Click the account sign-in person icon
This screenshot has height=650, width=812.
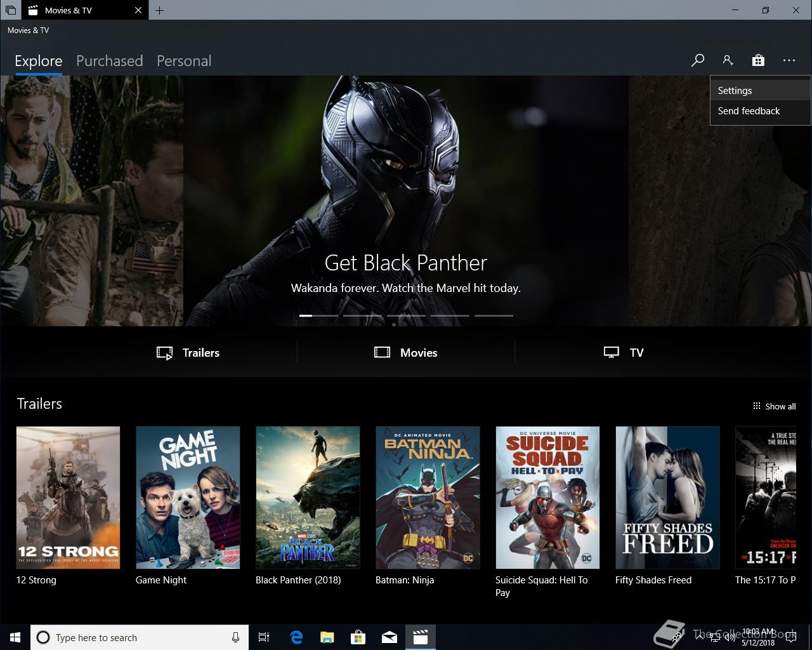tap(728, 60)
